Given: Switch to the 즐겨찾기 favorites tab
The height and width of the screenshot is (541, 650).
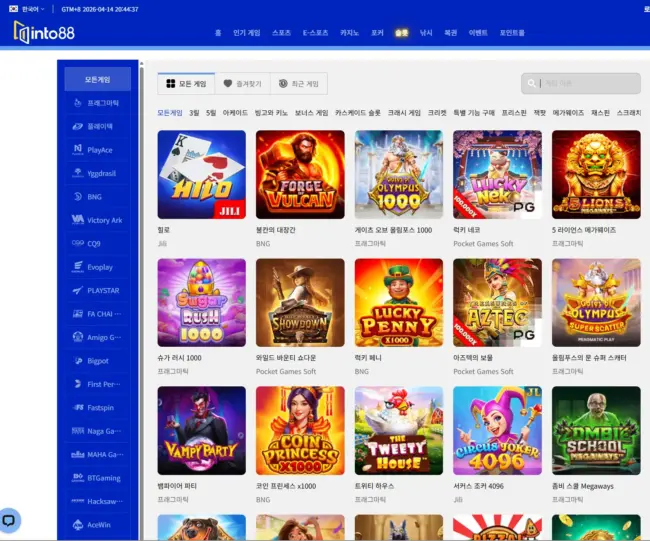Looking at the screenshot, I should click(241, 84).
